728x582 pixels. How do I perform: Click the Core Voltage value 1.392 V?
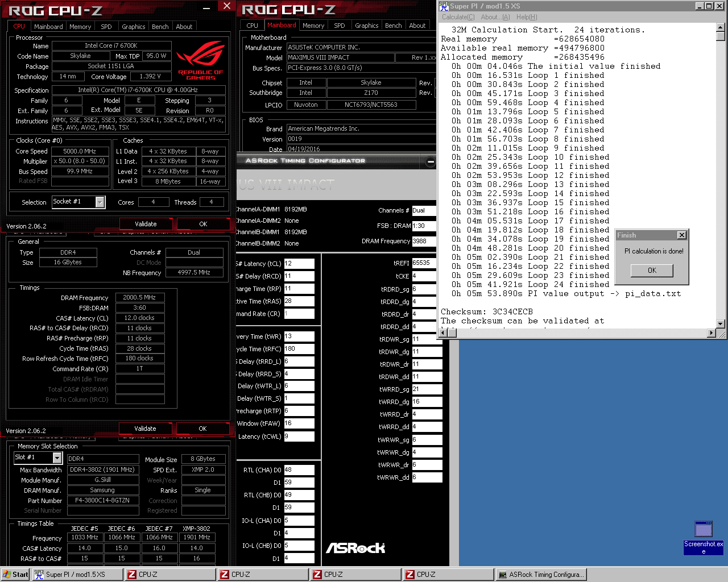150,76
